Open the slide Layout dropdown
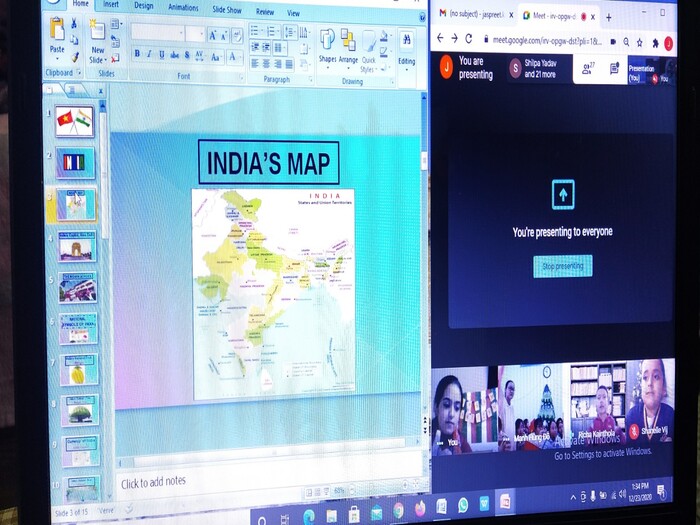 [116, 24]
